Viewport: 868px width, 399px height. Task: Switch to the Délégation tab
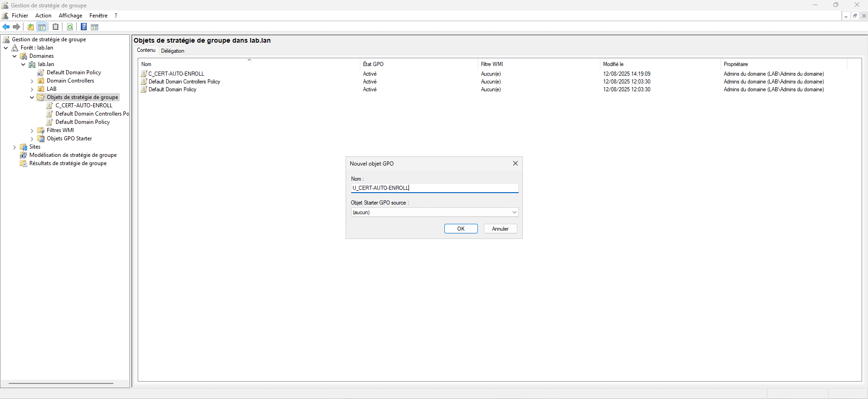(173, 51)
